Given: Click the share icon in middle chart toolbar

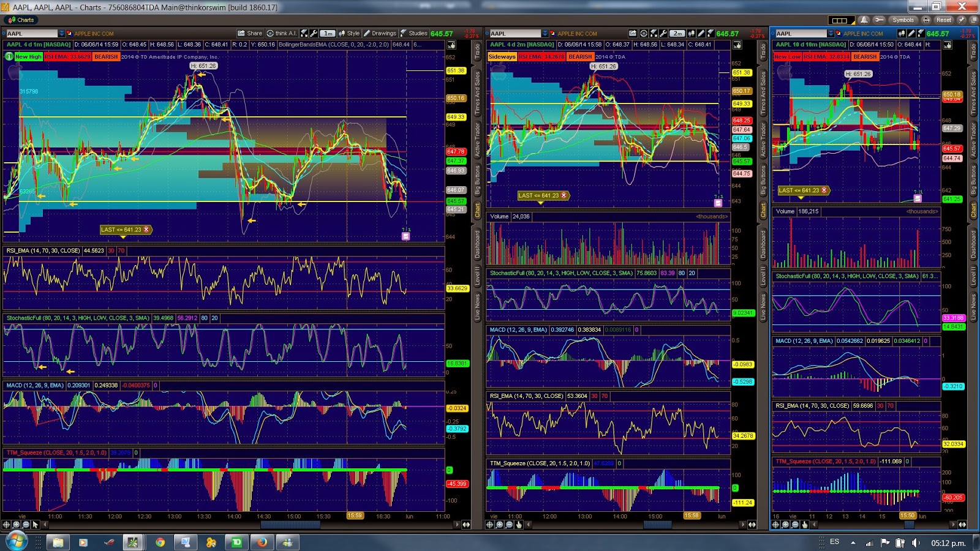Looking at the screenshot, I should (633, 33).
